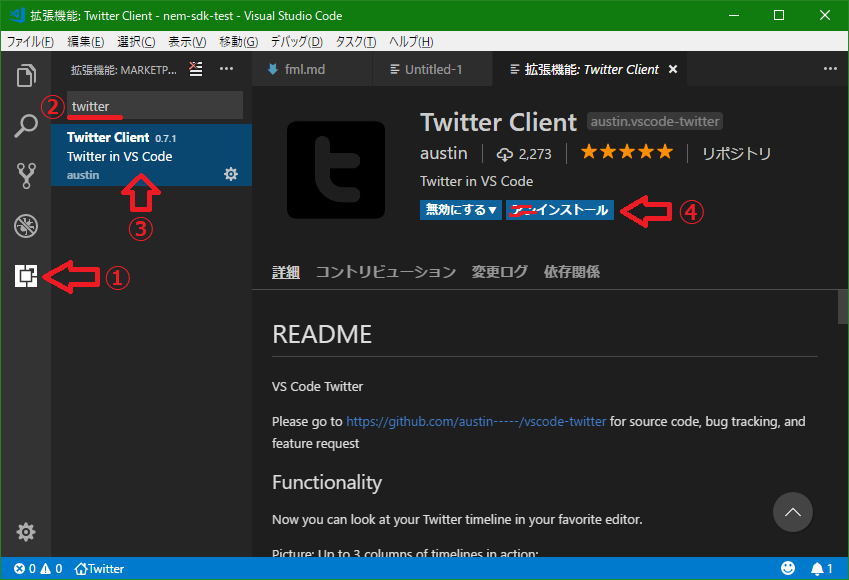Open the Explorer view in activity bar

pos(25,75)
